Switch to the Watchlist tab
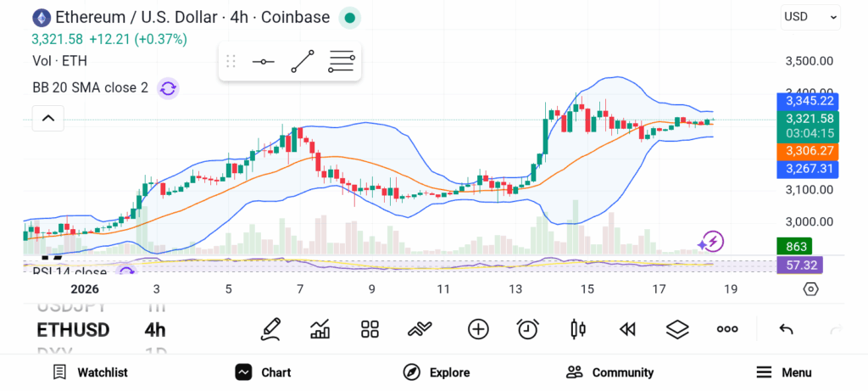Image resolution: width=868 pixels, height=391 pixels. 91,372
